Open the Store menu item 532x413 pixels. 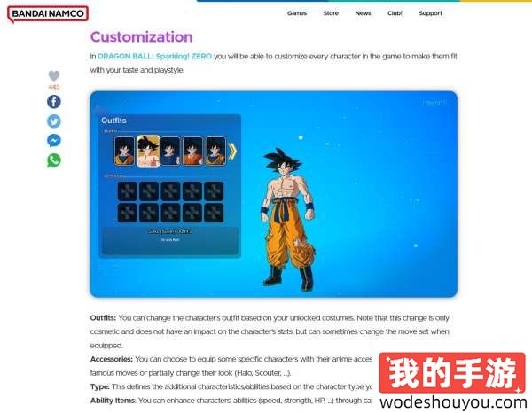click(x=331, y=13)
